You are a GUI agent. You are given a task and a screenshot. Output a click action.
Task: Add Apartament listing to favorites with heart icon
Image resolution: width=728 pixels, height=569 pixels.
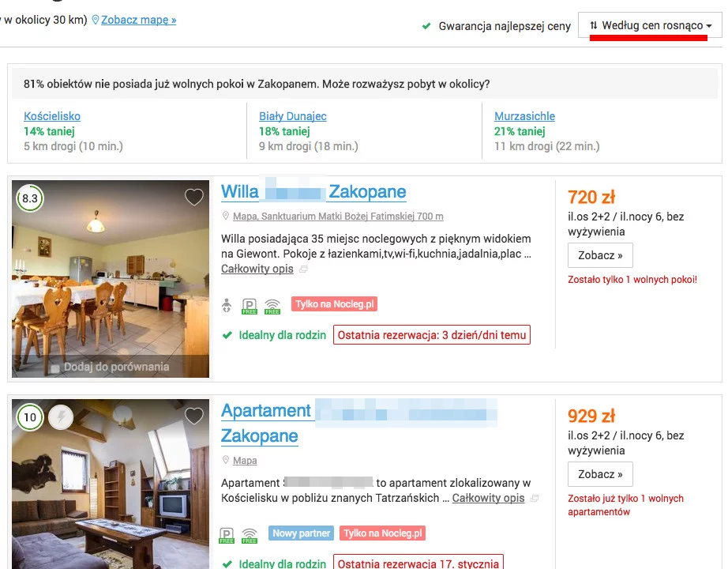tap(194, 416)
